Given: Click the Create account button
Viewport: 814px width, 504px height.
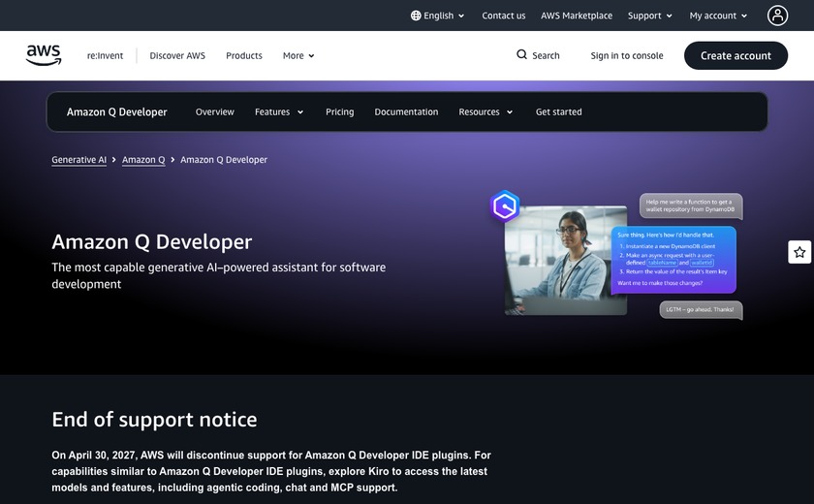Looking at the screenshot, I should click(736, 55).
